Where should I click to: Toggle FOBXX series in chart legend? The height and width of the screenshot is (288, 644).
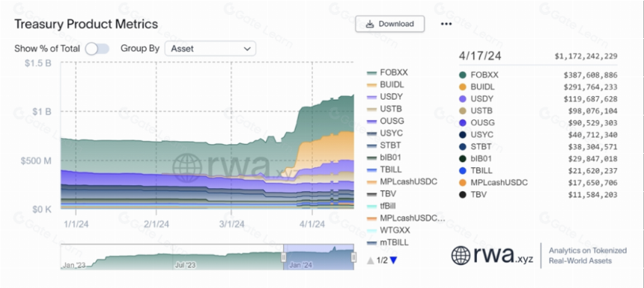click(x=387, y=73)
